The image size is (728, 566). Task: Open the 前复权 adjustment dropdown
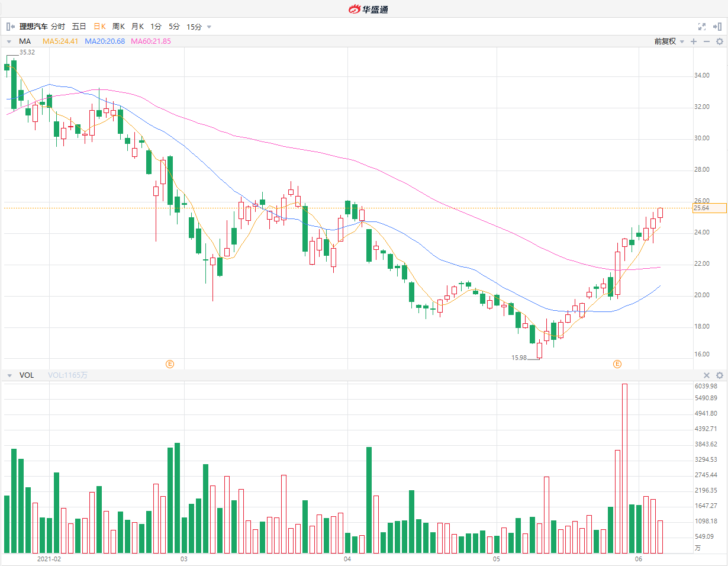669,41
